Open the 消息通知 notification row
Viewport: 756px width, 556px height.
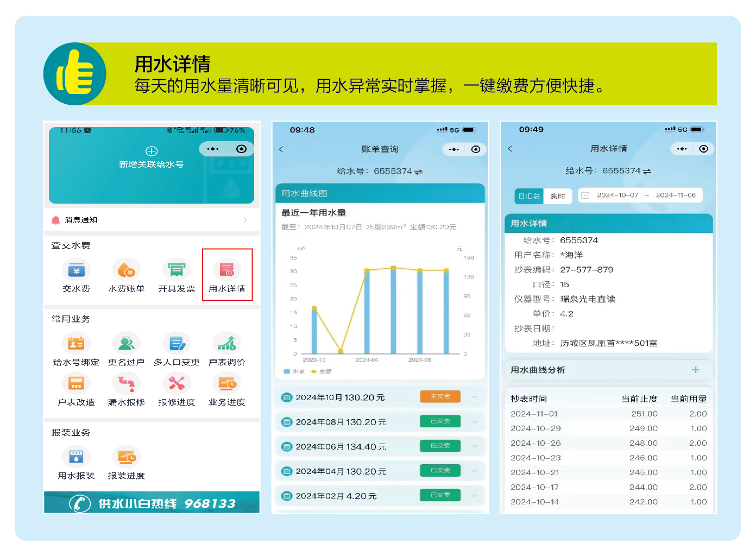click(152, 220)
